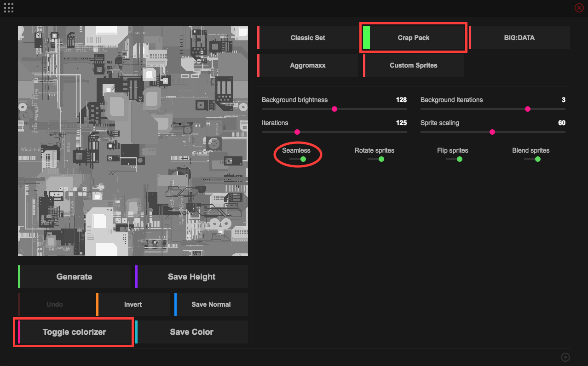The height and width of the screenshot is (366, 588).
Task: Click Toggle colorizer button
Action: click(75, 332)
